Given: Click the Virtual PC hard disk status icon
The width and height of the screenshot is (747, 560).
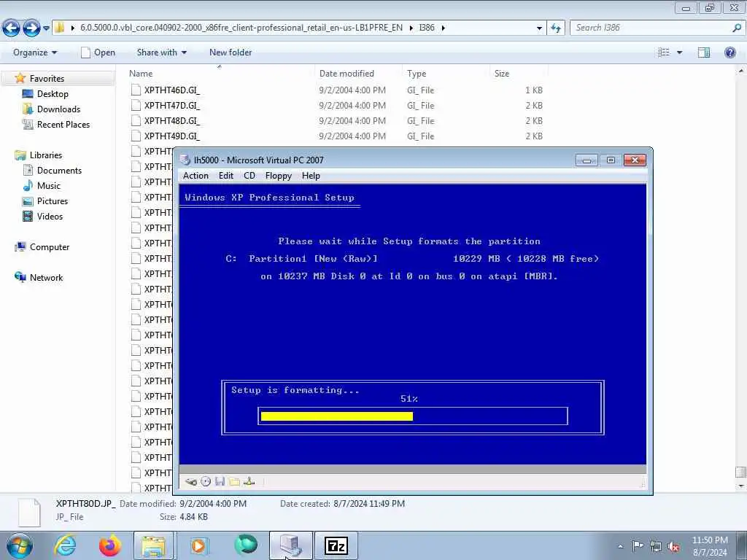Looking at the screenshot, I should pos(191,481).
